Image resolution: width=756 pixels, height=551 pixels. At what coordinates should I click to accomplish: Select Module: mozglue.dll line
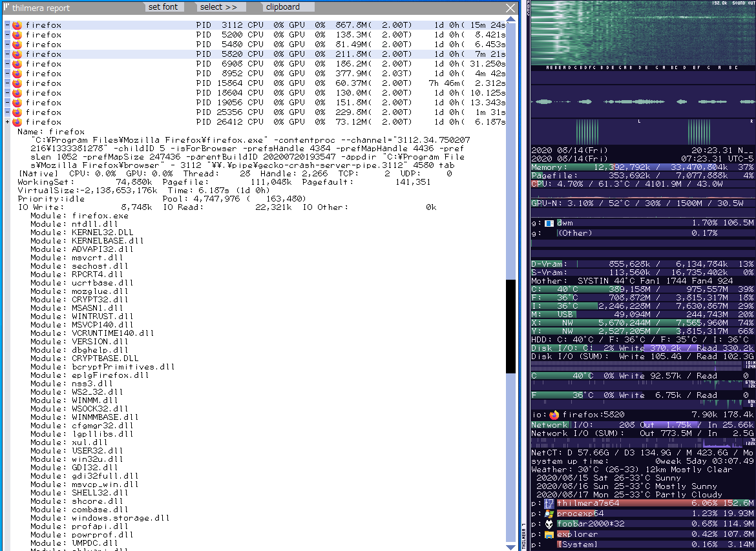click(x=79, y=291)
